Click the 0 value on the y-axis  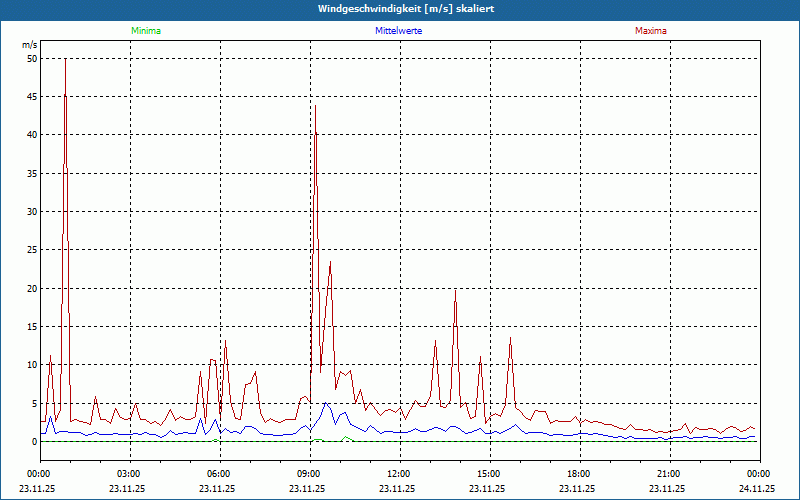tap(34, 441)
